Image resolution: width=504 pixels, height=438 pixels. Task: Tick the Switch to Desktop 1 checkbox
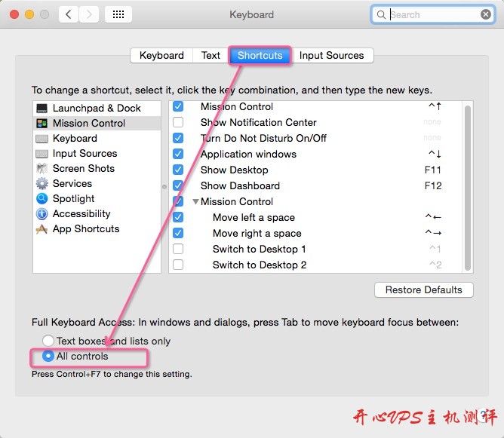(178, 249)
